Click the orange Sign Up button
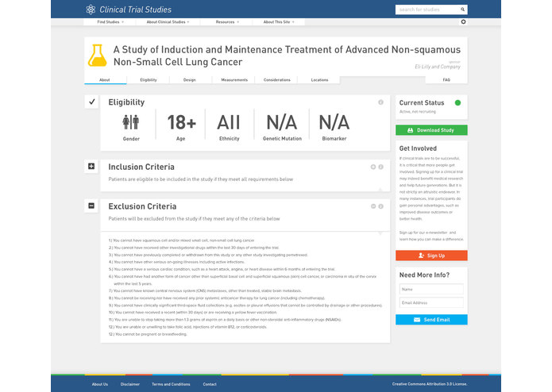 pos(431,256)
